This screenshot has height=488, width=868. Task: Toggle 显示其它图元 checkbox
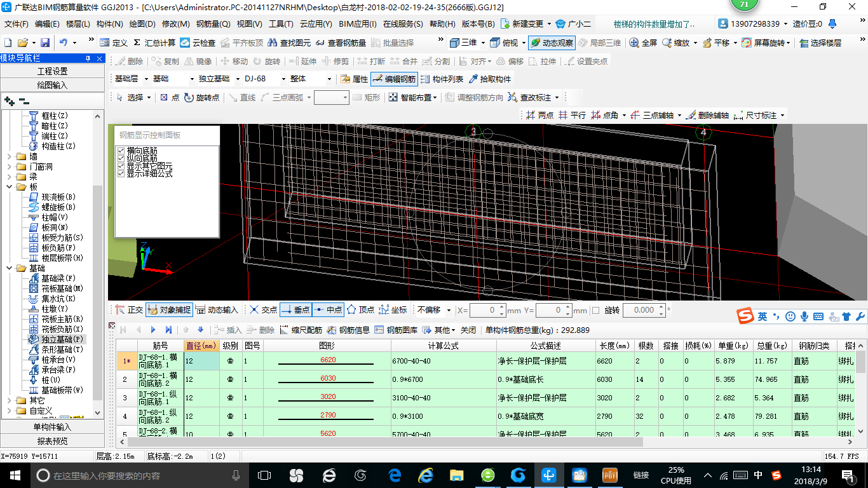click(121, 166)
